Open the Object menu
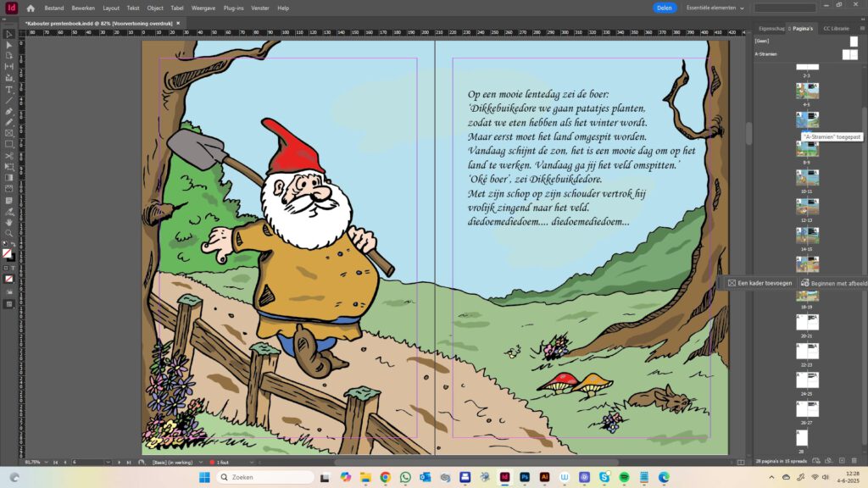Viewport: 868px width, 488px height. click(x=155, y=8)
